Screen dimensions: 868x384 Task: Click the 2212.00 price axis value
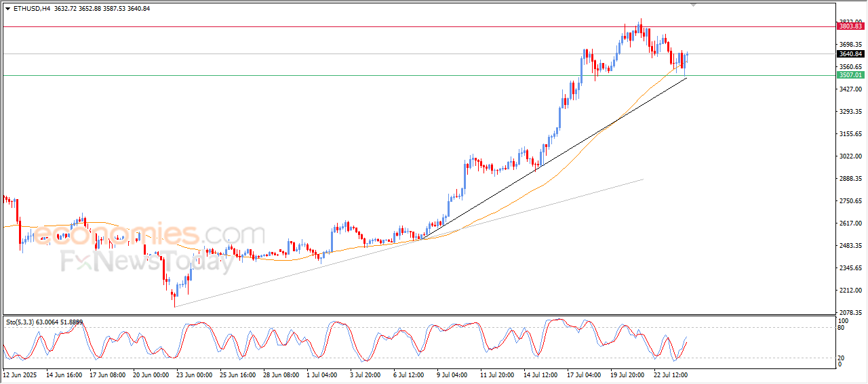(x=850, y=290)
